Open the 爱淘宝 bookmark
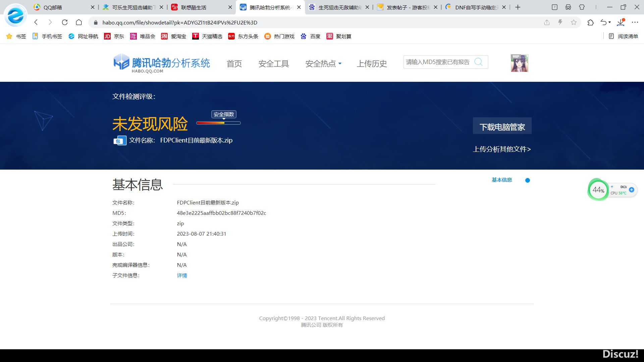This screenshot has width=644, height=362. point(173,36)
